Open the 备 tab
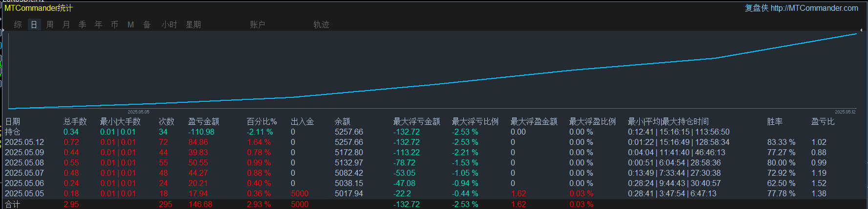This screenshot has width=868, height=209. point(147,24)
